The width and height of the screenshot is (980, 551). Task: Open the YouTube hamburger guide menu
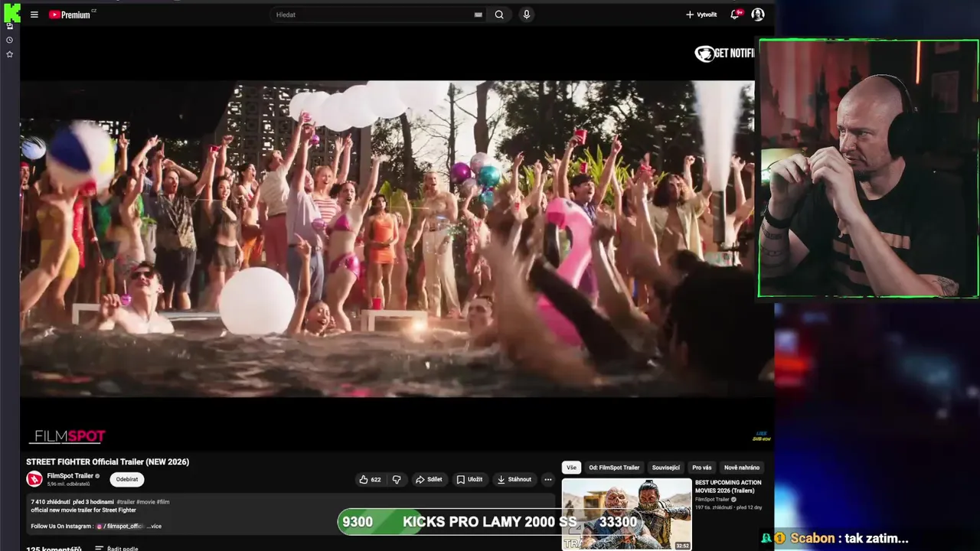pos(34,15)
